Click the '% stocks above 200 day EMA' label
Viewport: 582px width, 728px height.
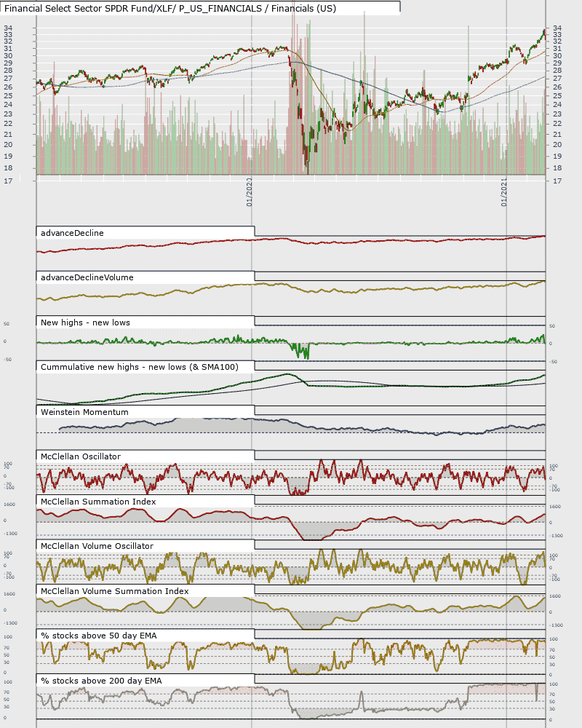point(101,681)
